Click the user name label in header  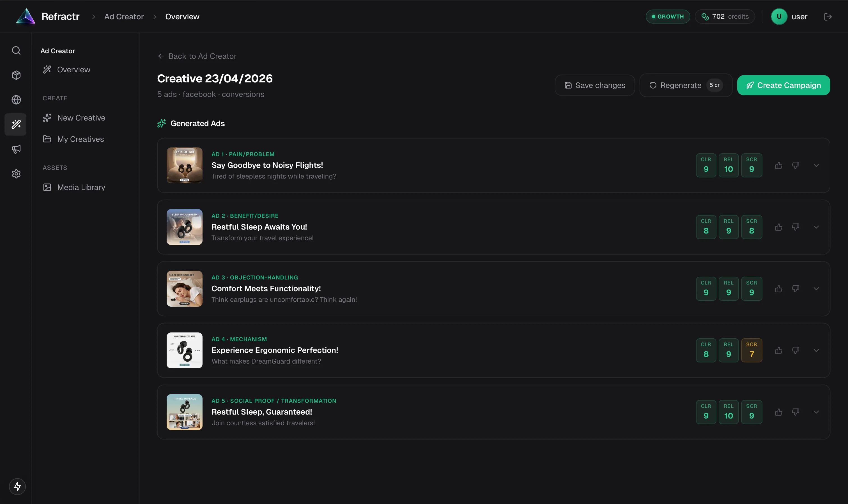[x=799, y=17]
